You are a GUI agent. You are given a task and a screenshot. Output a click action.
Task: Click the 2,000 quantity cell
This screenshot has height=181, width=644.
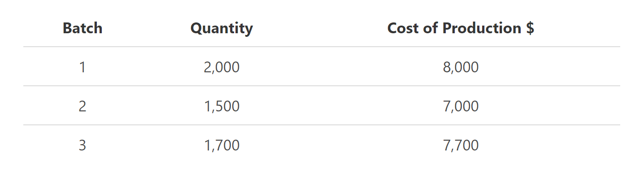(222, 67)
